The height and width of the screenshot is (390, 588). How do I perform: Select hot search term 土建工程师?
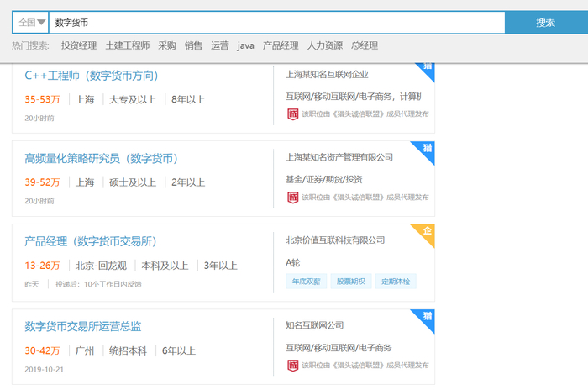[x=128, y=45]
